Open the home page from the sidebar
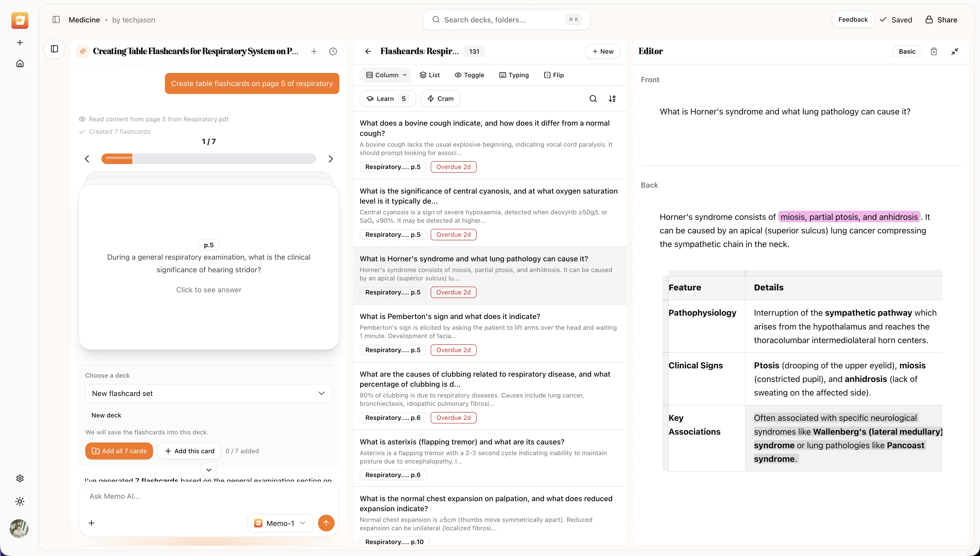This screenshot has width=980, height=556. [x=20, y=63]
